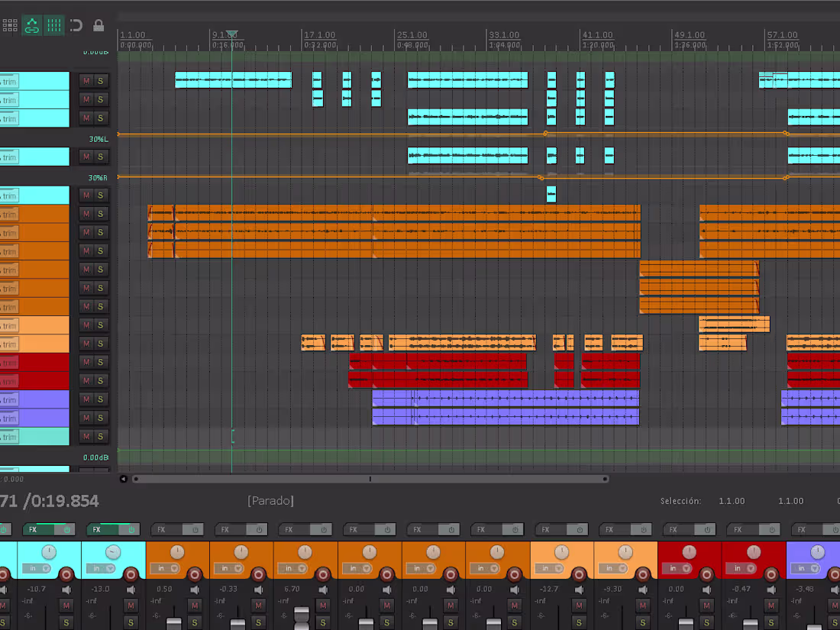
Task: Click the grid lines icon in the toolbar
Action: [x=53, y=25]
